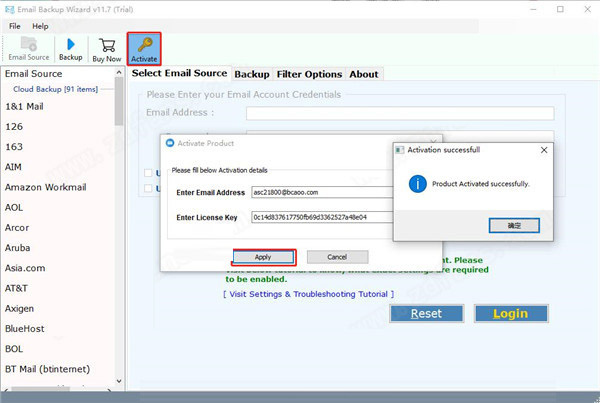Screen dimensions: 600x403
Task: Open the Help menu
Action: pos(40,25)
